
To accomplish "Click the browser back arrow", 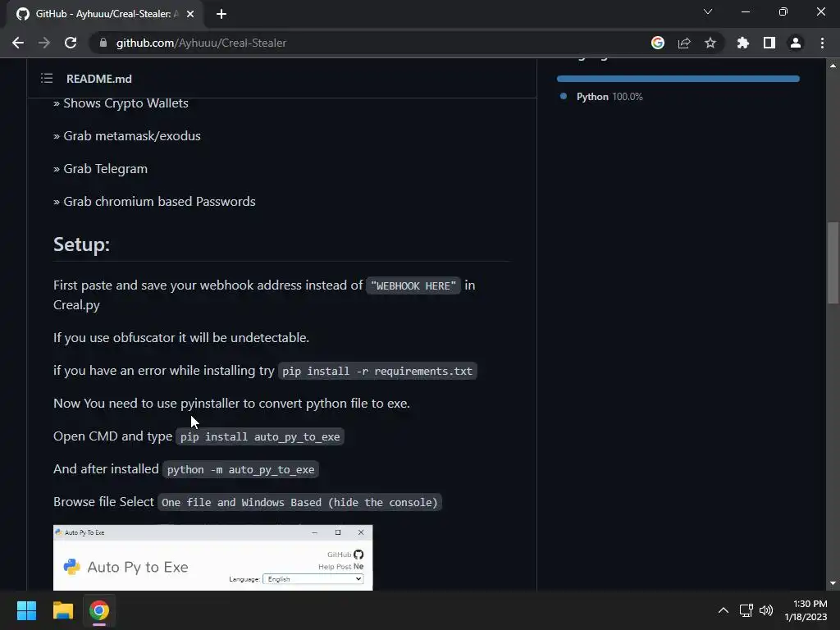I will [x=18, y=43].
